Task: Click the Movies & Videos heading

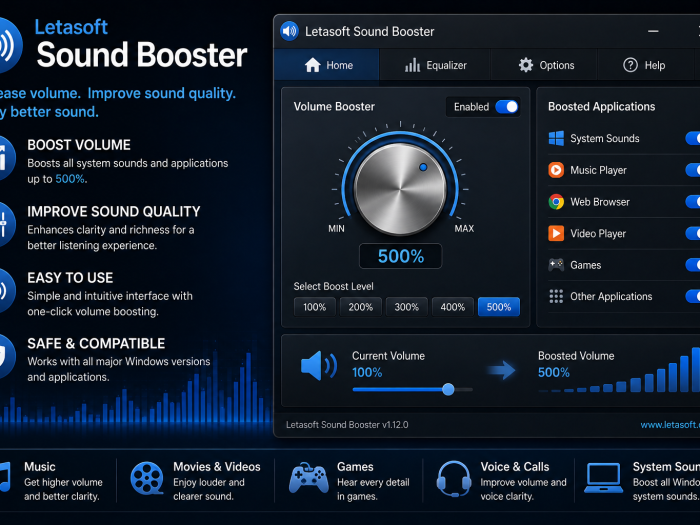Action: (x=217, y=467)
